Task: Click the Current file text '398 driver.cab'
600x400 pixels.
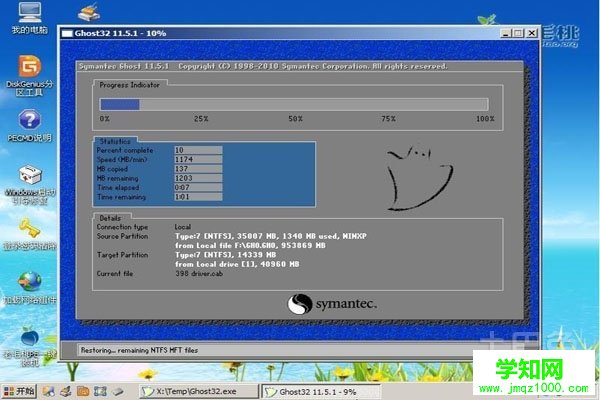Action: [199, 274]
